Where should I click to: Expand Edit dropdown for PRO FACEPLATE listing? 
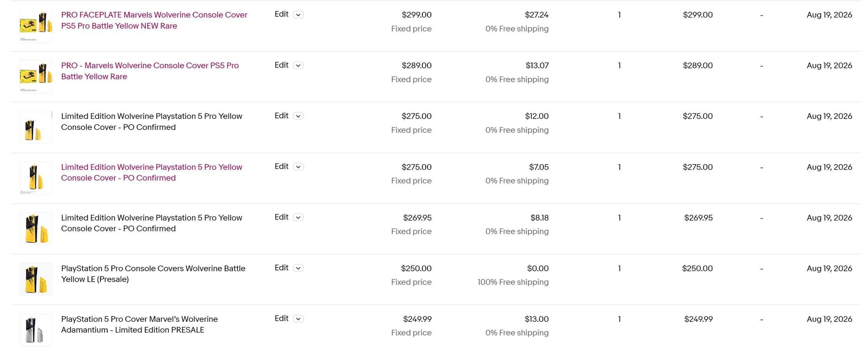point(298,15)
